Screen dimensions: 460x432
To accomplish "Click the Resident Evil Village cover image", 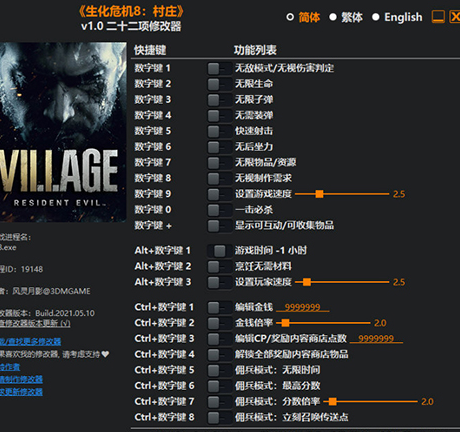I will 63,132.
